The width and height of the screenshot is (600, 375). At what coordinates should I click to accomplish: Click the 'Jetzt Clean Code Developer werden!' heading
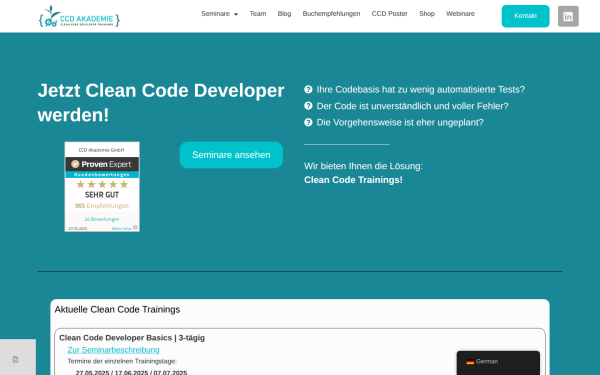(161, 103)
